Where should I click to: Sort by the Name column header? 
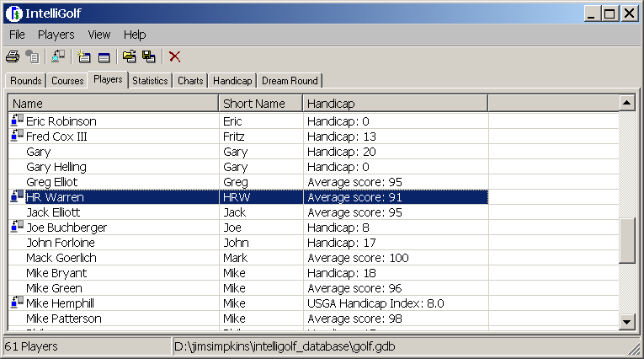[114, 103]
